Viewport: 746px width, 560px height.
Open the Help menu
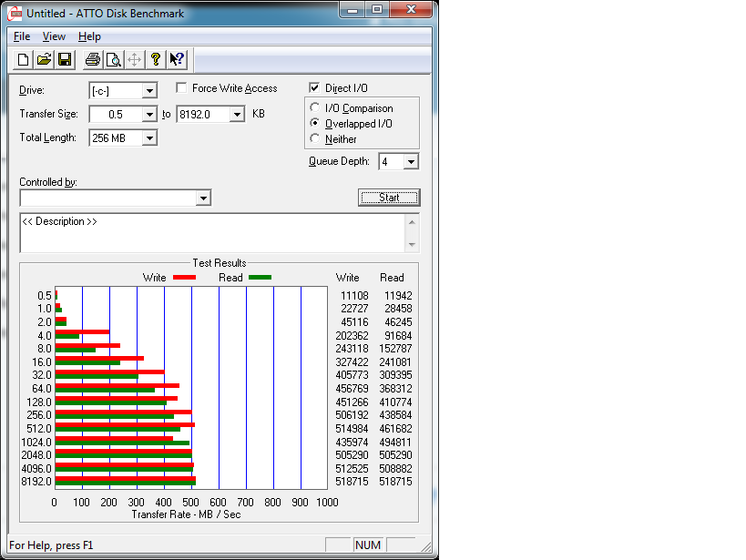click(89, 36)
